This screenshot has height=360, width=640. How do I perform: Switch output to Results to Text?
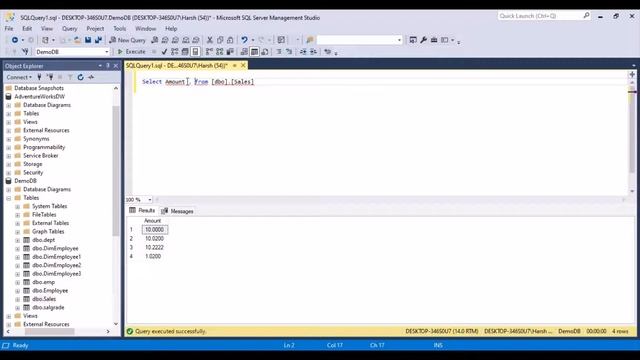[x=244, y=52]
